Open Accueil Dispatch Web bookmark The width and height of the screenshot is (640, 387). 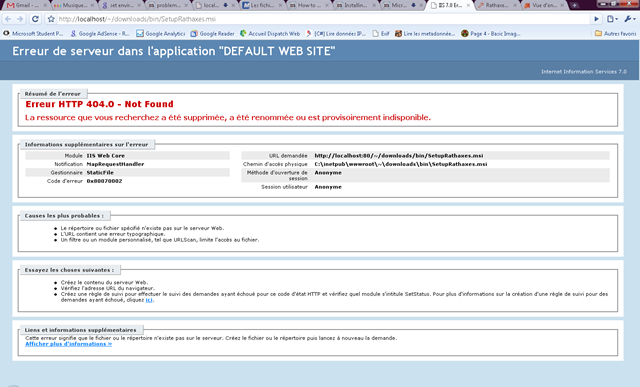coord(270,33)
